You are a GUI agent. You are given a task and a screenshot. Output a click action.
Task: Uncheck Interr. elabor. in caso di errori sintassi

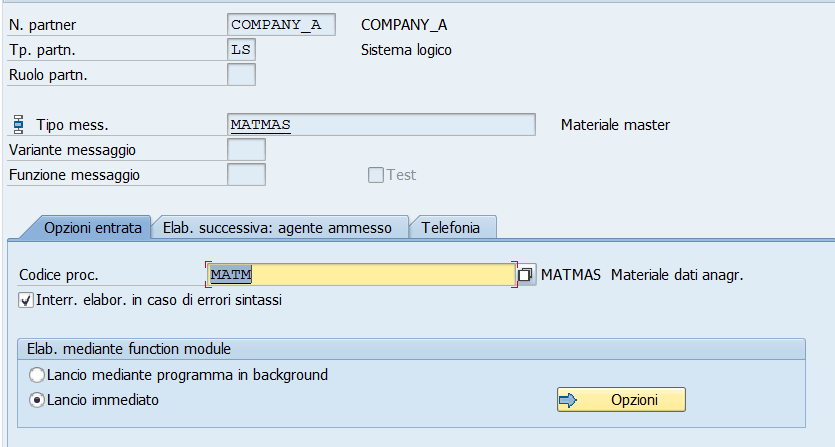(26, 300)
